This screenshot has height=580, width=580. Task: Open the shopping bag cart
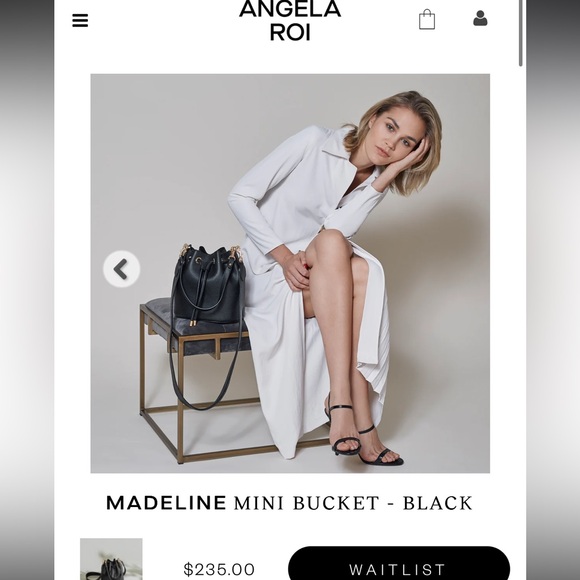click(426, 19)
